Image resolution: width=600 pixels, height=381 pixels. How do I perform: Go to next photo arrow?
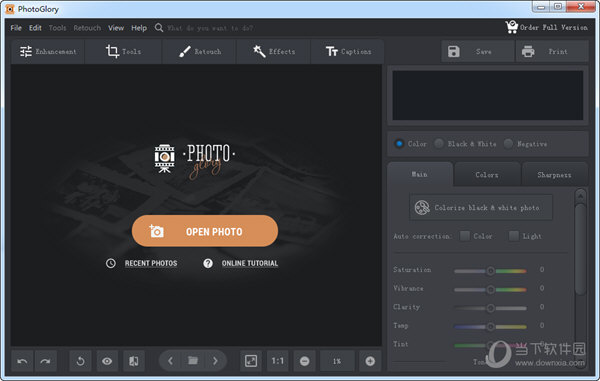215,361
